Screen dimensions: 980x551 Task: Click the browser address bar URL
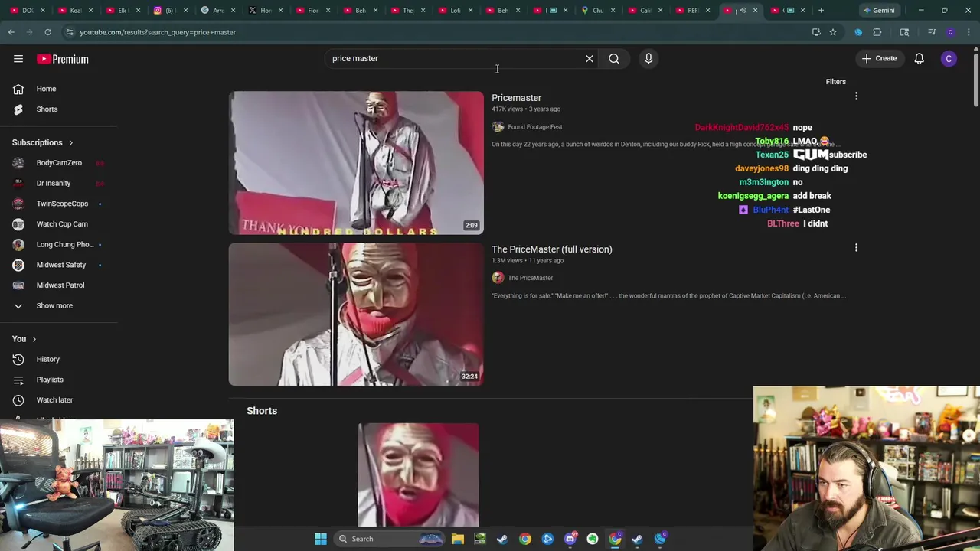point(158,32)
